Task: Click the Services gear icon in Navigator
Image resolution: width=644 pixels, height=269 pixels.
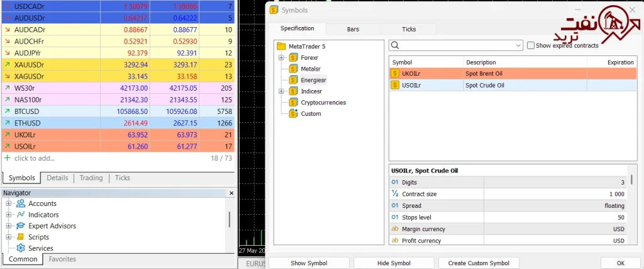Action: tap(21, 248)
